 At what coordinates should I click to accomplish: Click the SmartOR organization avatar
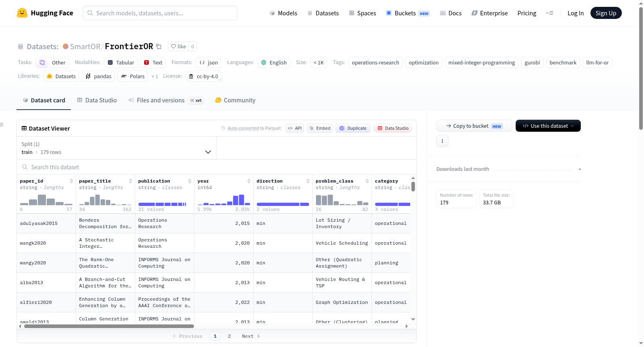[x=66, y=46]
